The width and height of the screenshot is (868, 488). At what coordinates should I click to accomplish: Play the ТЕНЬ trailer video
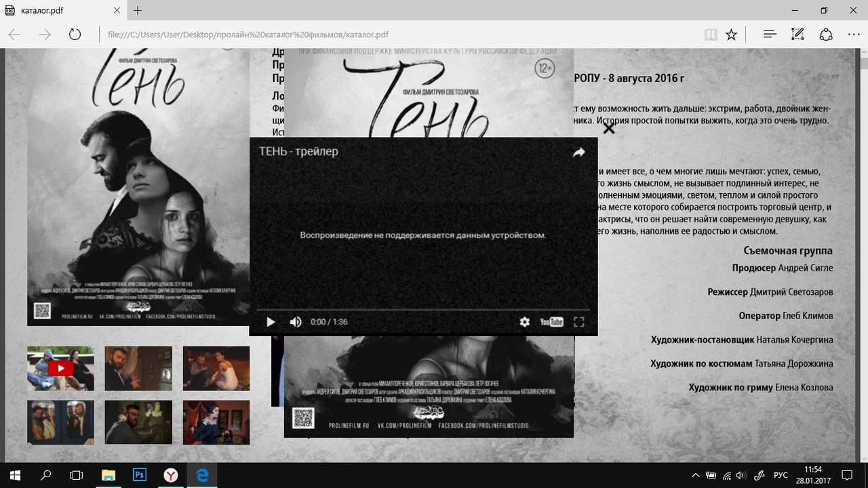(x=271, y=322)
